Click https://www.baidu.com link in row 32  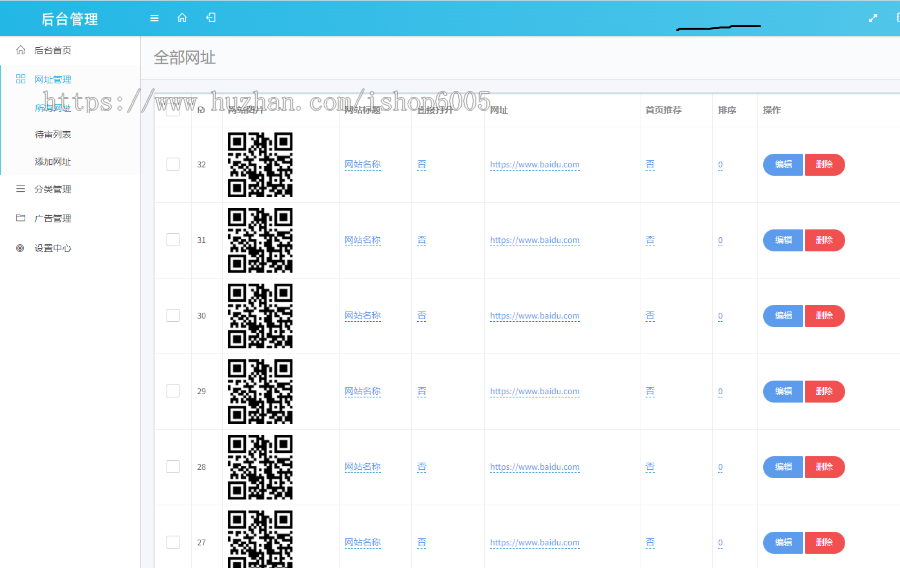[x=535, y=165]
